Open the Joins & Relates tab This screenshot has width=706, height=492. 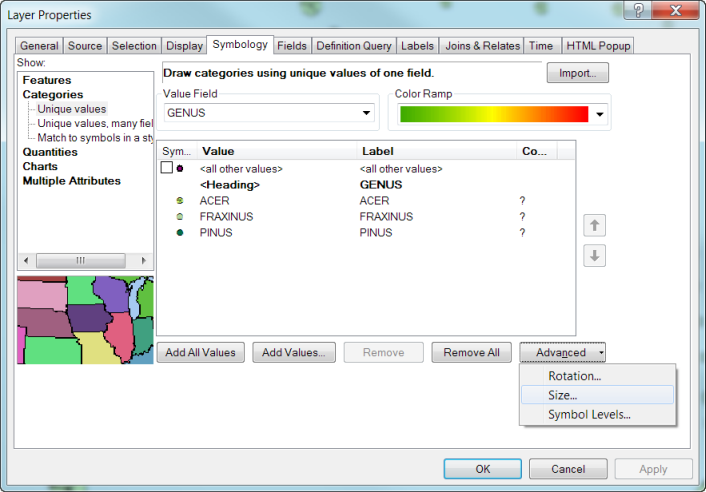click(482, 46)
